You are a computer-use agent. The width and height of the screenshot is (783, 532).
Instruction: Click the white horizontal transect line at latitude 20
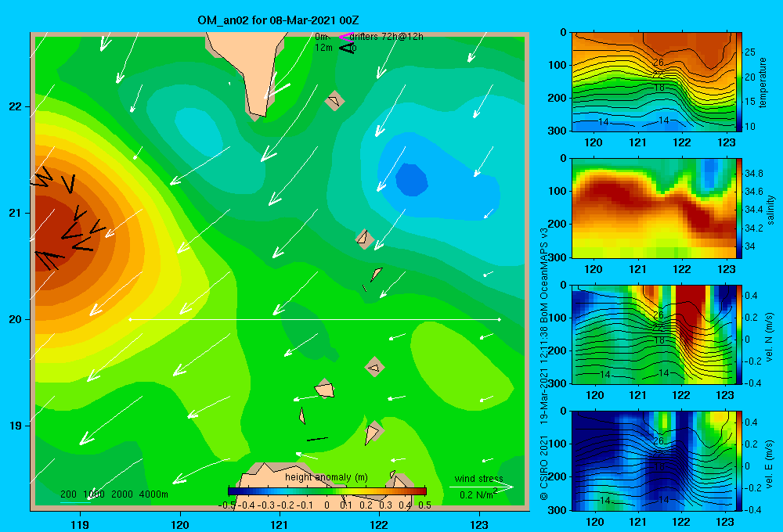[315, 319]
